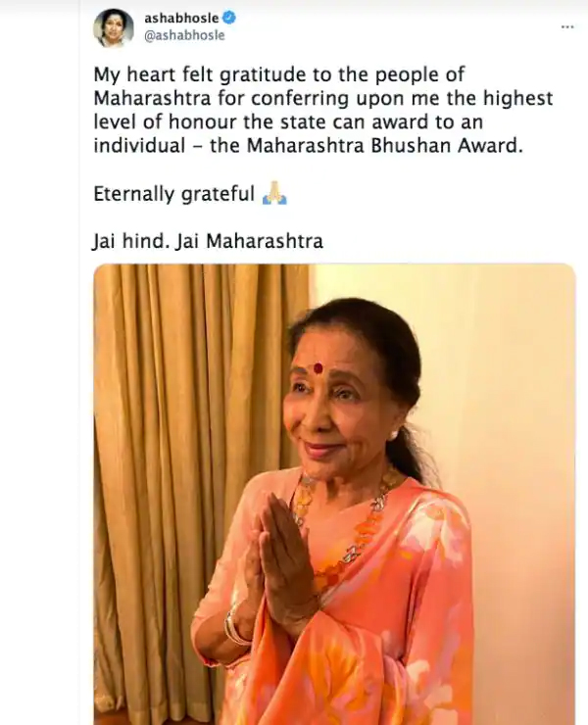
Task: Click the tweet text starting with My heart felt
Action: point(323,110)
